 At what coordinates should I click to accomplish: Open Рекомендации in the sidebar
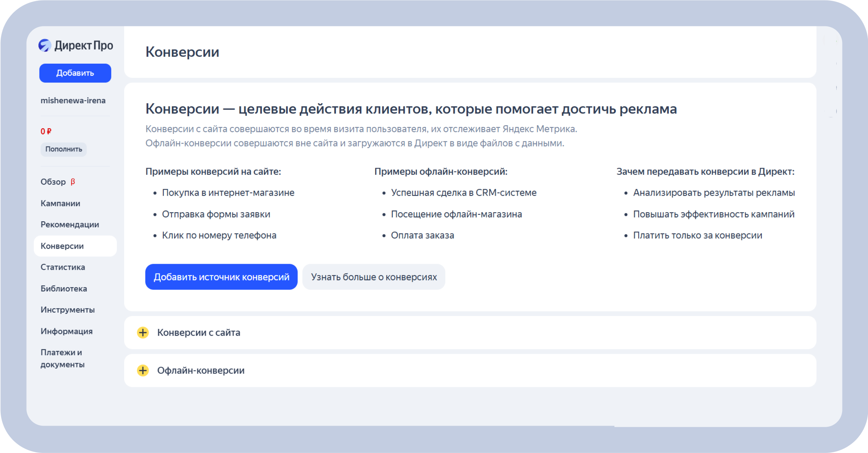[x=70, y=225]
